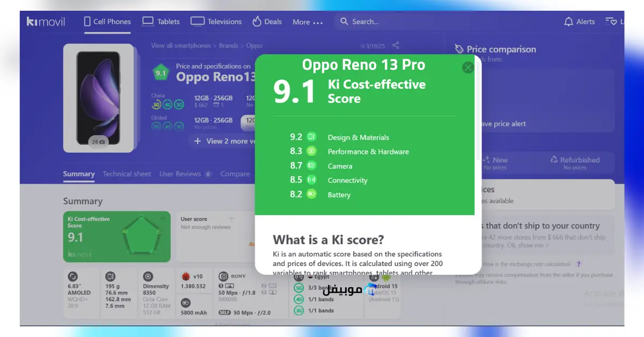Click the Price comparison tag icon

point(459,49)
